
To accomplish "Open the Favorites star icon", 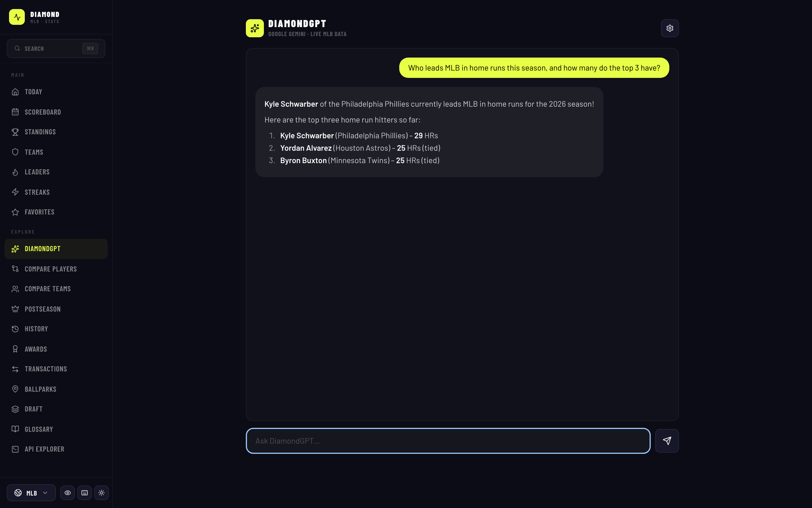I will (x=15, y=212).
